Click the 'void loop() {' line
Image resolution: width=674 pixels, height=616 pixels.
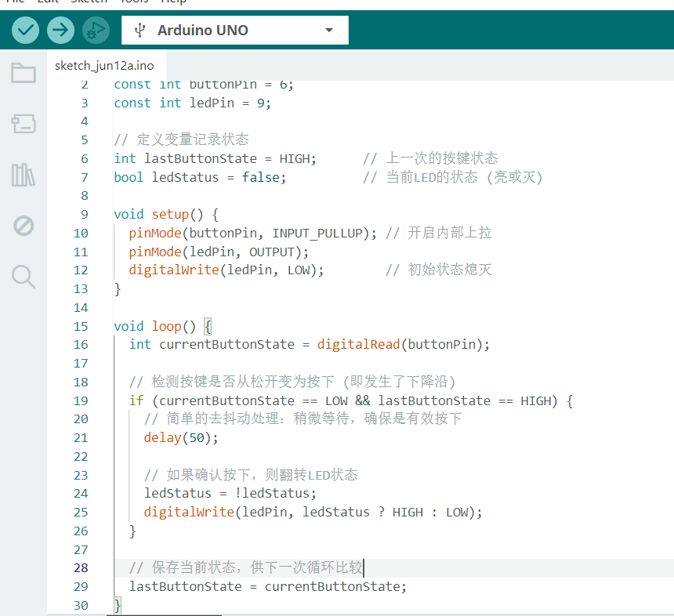tap(163, 326)
